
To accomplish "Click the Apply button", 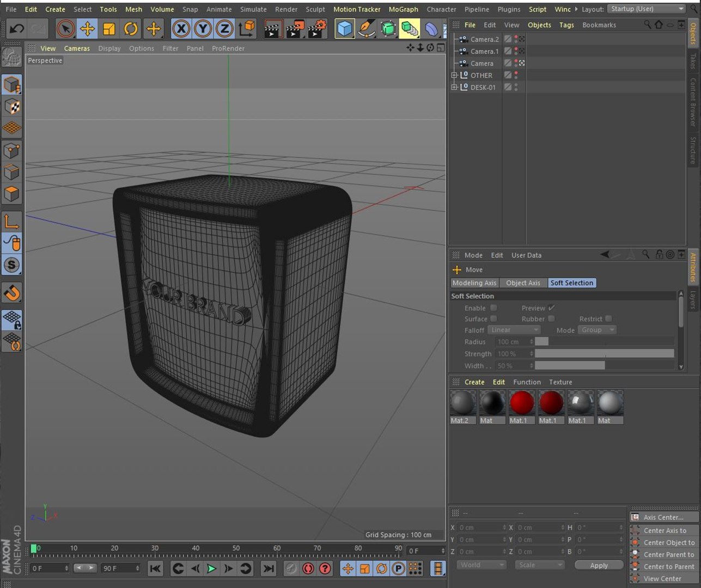I will (x=599, y=566).
